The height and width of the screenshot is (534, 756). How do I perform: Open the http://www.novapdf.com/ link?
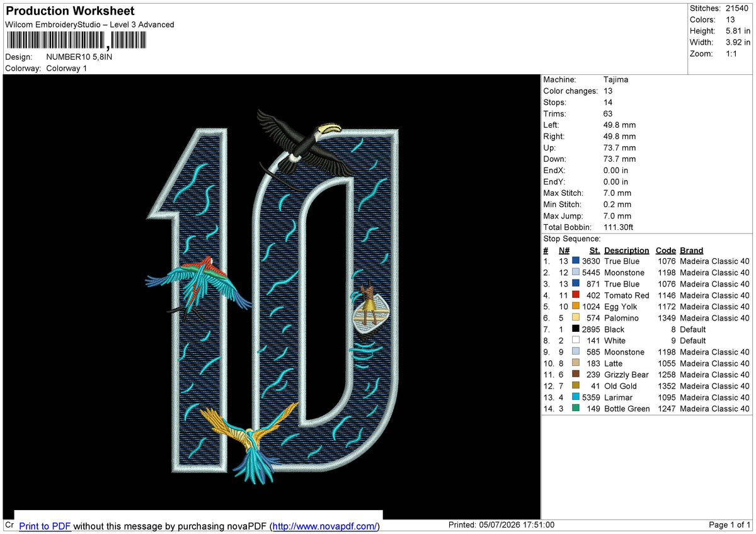pos(326,526)
